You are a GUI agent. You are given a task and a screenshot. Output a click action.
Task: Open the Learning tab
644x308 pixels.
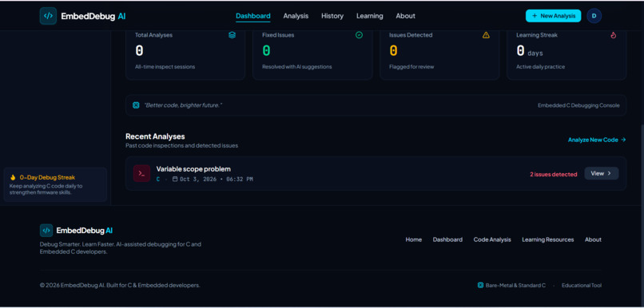(370, 16)
